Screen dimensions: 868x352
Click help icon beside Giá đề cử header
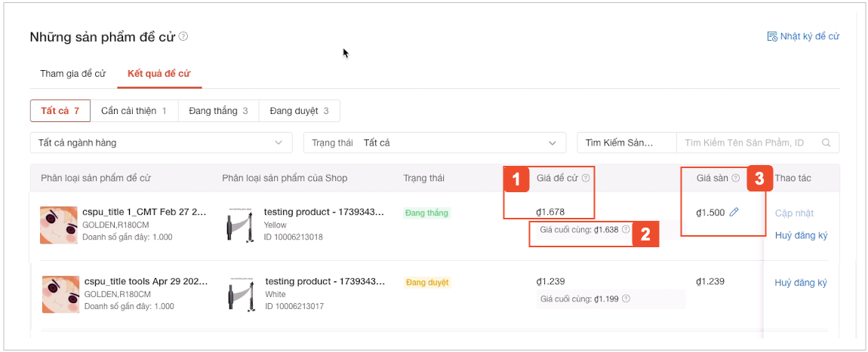point(586,179)
